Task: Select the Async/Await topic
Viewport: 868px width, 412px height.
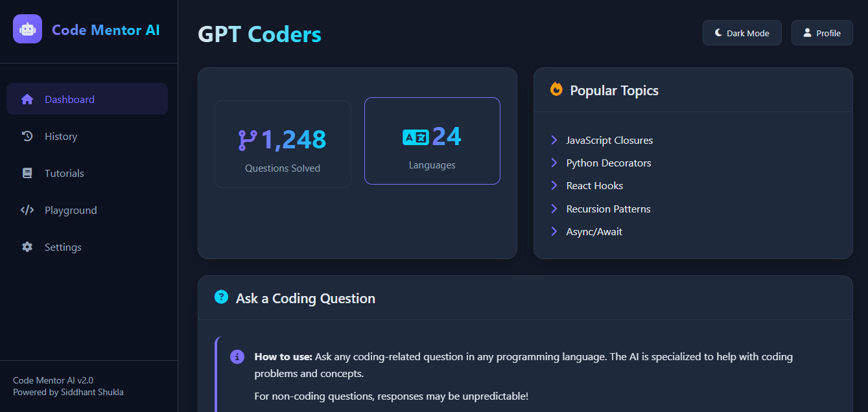Action: point(594,231)
